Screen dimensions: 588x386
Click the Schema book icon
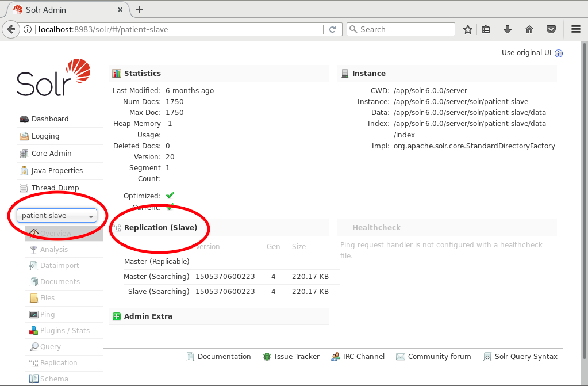tap(34, 379)
